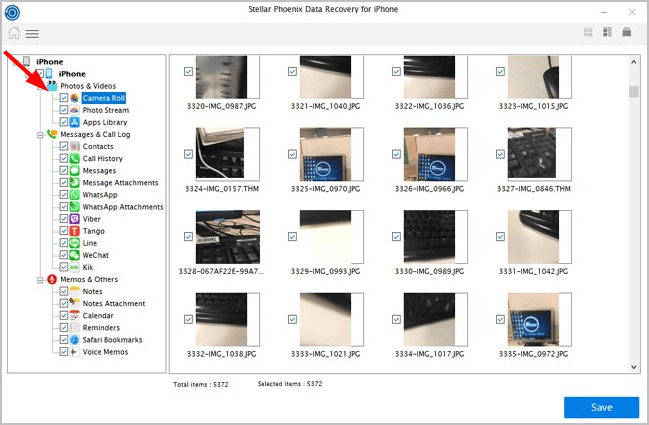Click the file name 3330-IMG_0989.JPG
Screen dimensions: 649x425
coord(429,271)
